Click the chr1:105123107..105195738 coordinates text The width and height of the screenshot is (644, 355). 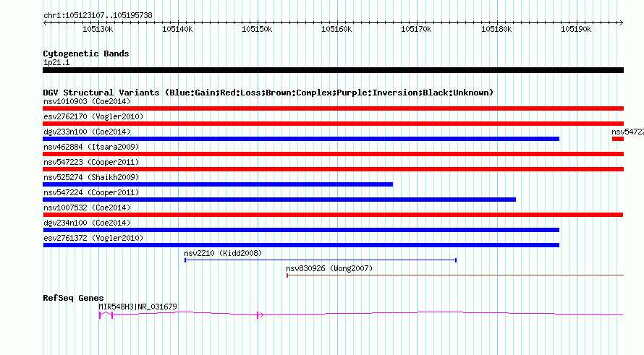[98, 15]
